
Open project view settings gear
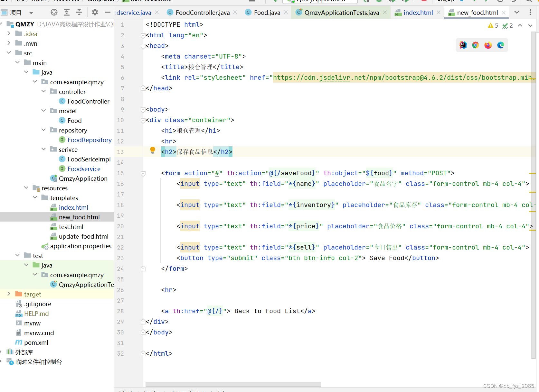pyautogui.click(x=95, y=13)
